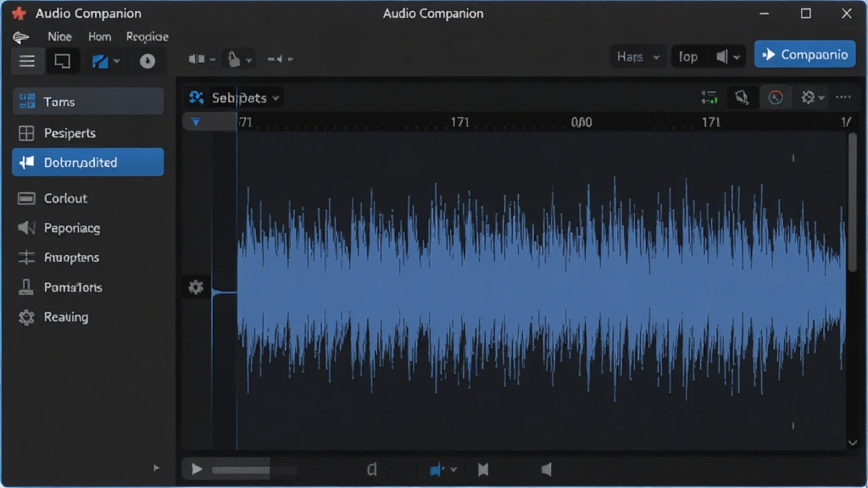Screen dimensions: 868x488
Task: Open the Nice menu
Action: point(59,36)
